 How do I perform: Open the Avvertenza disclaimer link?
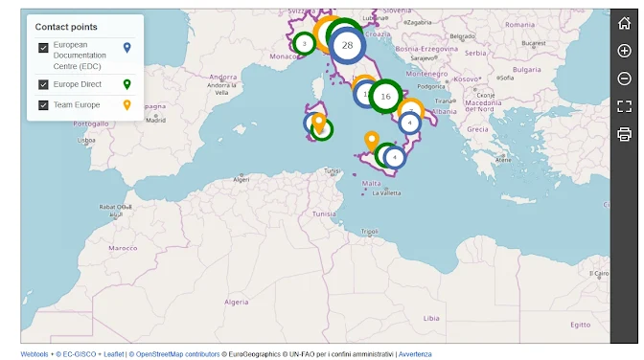[x=415, y=354]
